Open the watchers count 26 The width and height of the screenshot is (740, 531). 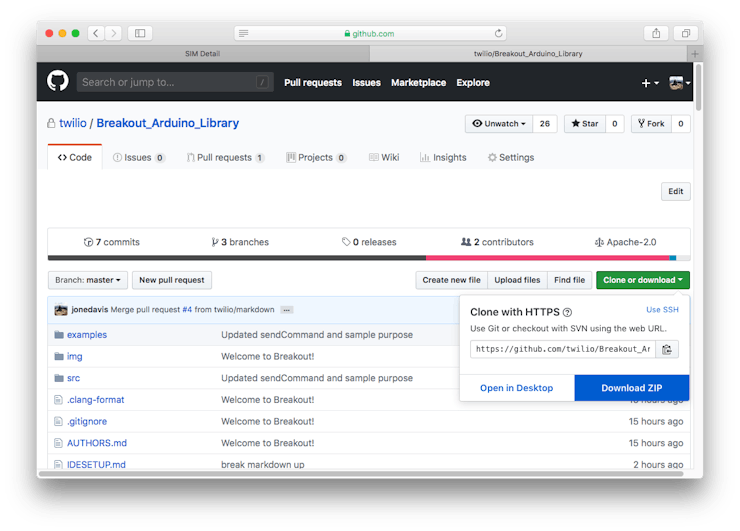point(545,124)
